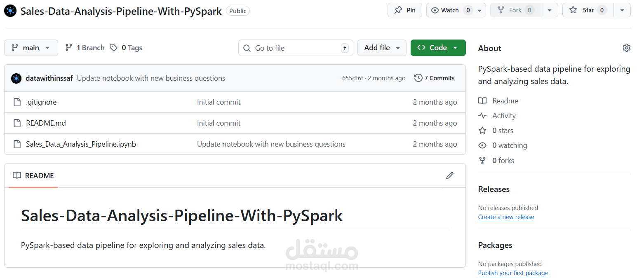Click the README book icon in About section

482,100
